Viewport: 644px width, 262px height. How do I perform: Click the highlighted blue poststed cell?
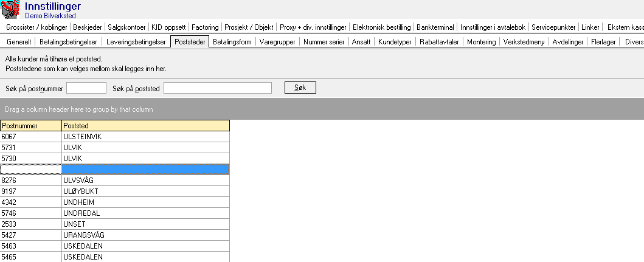click(146, 169)
